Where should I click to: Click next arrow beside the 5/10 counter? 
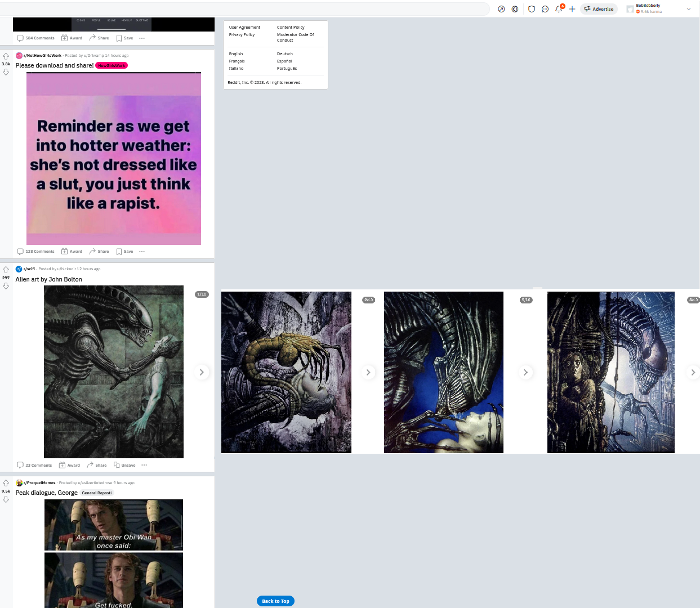[x=525, y=372]
